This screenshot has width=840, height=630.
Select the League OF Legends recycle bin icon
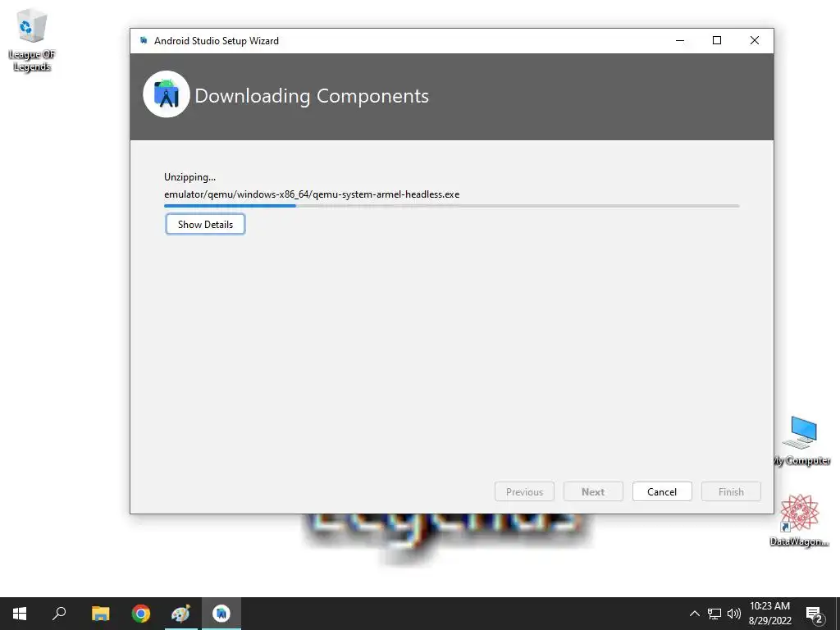[x=32, y=41]
